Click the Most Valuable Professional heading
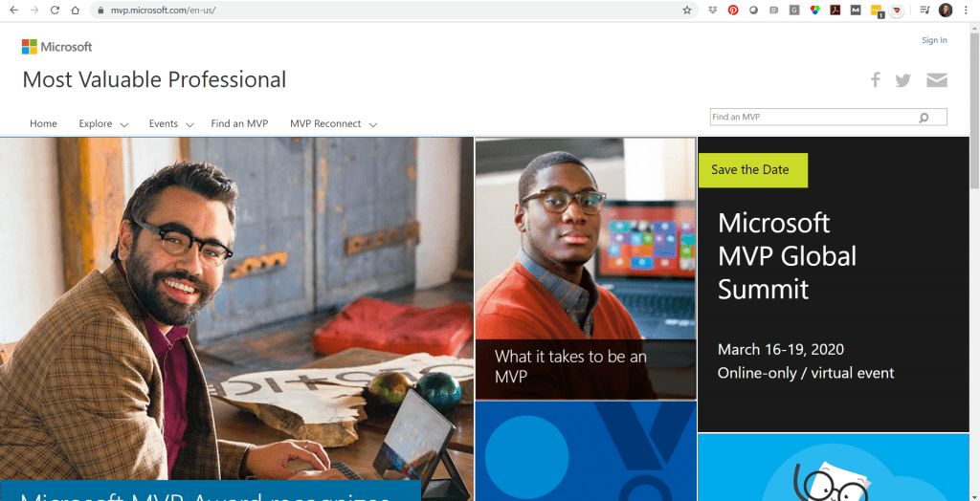The height and width of the screenshot is (501, 980). pos(154,80)
